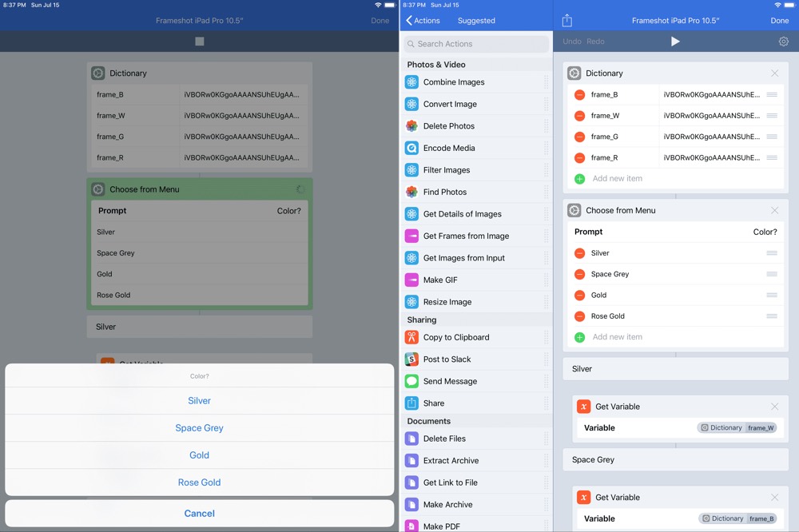Cancel the Color? menu
The image size is (799, 532).
(199, 513)
